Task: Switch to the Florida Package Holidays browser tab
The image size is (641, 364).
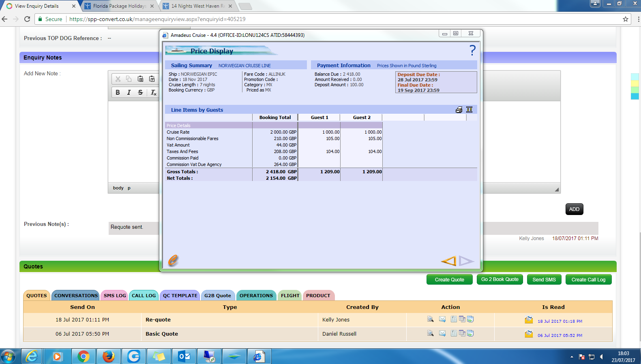Action: click(x=119, y=6)
